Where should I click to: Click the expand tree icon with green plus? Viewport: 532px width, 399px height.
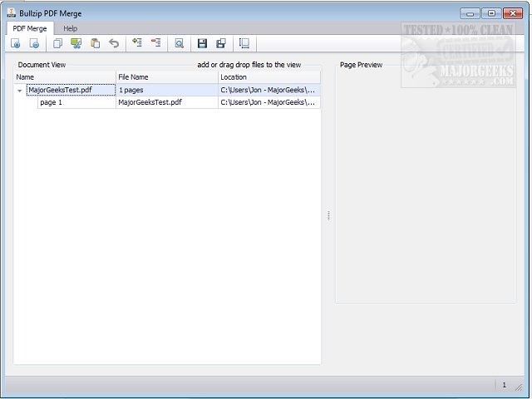pyautogui.click(x=137, y=42)
